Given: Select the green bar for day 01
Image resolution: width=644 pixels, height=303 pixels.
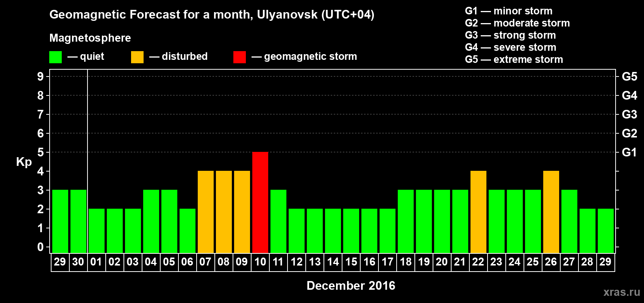Looking at the screenshot, I should click(x=97, y=231).
